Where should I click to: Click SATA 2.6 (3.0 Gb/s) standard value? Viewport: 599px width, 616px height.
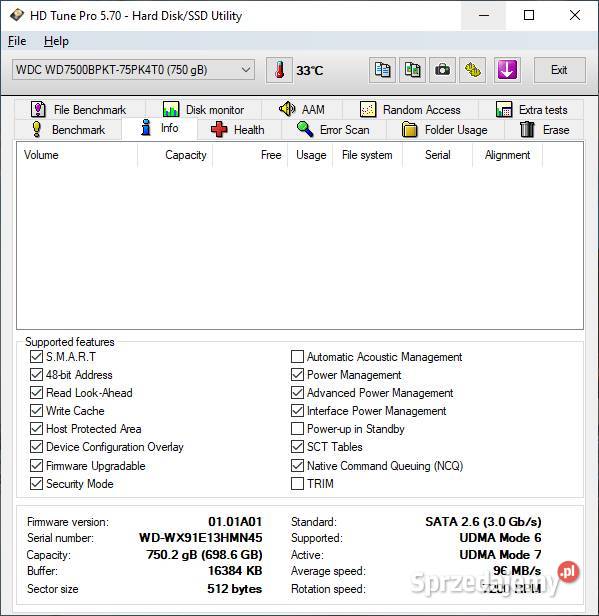483,521
